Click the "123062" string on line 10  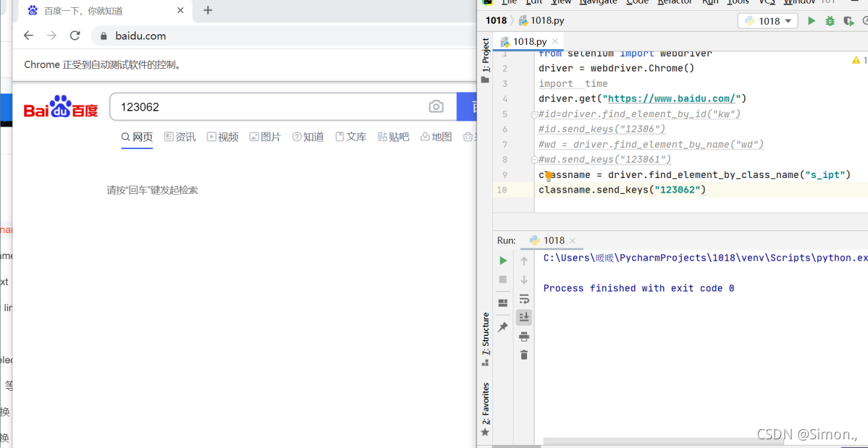click(x=677, y=190)
